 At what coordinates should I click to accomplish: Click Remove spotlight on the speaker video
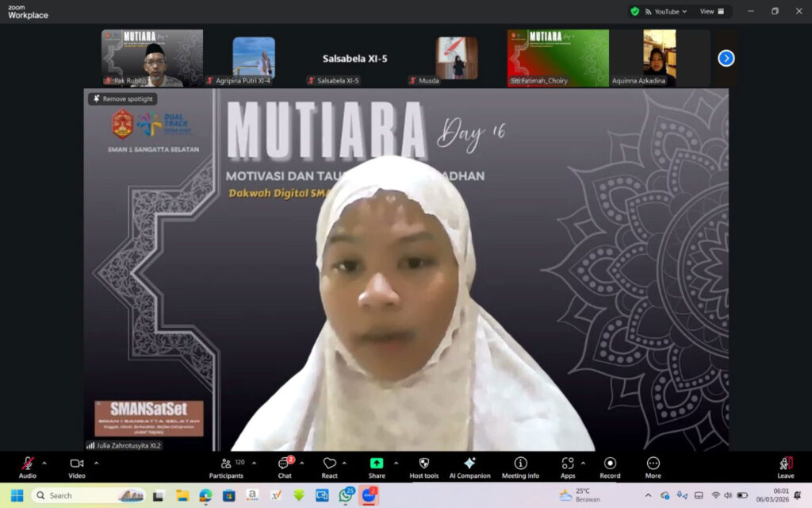123,99
